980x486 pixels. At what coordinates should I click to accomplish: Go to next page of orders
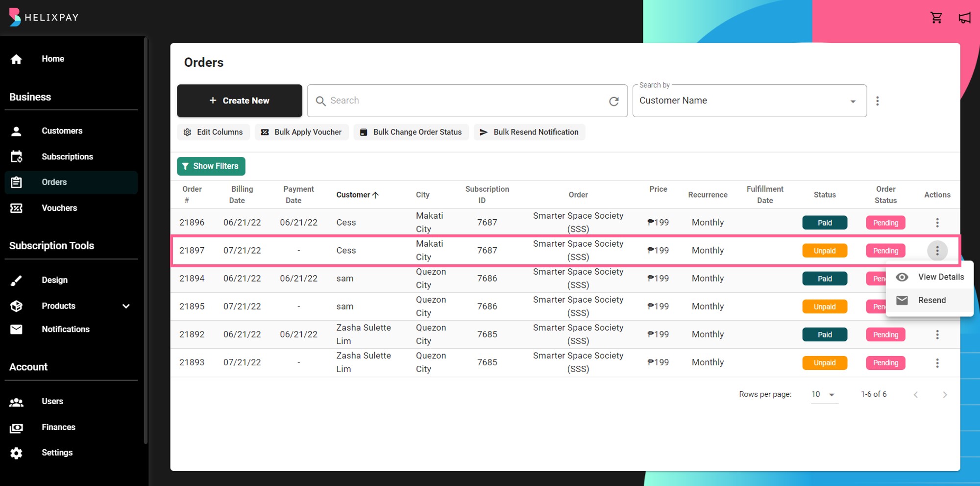pos(945,395)
